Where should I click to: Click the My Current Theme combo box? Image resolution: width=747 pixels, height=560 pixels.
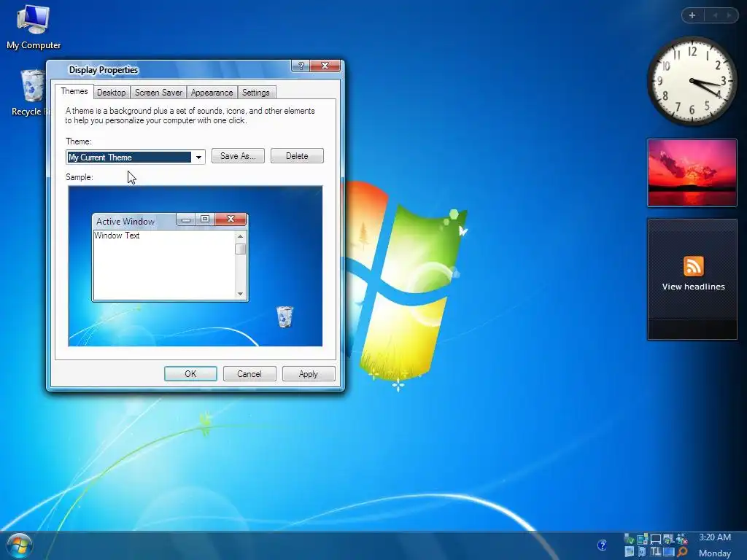[135, 157]
